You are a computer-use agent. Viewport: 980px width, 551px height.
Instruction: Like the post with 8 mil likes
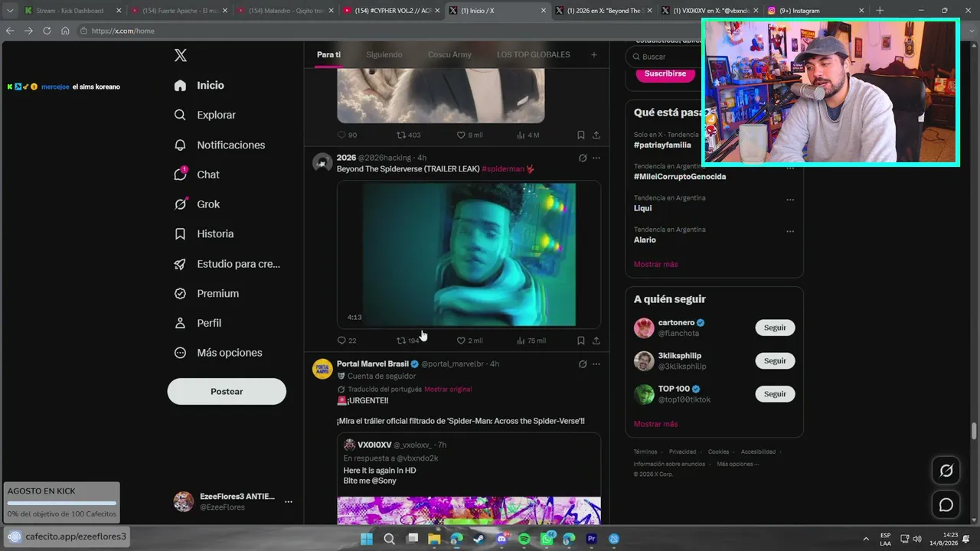[469, 135]
